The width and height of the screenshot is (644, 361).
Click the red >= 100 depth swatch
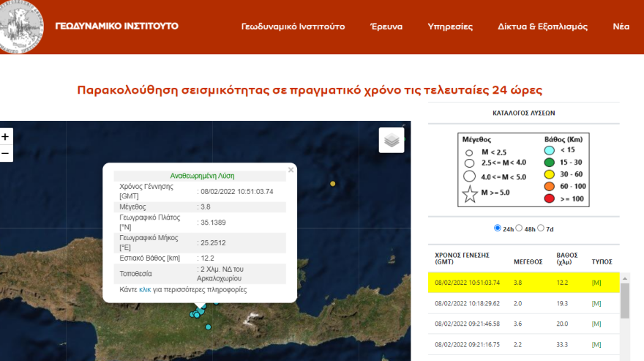click(x=549, y=198)
